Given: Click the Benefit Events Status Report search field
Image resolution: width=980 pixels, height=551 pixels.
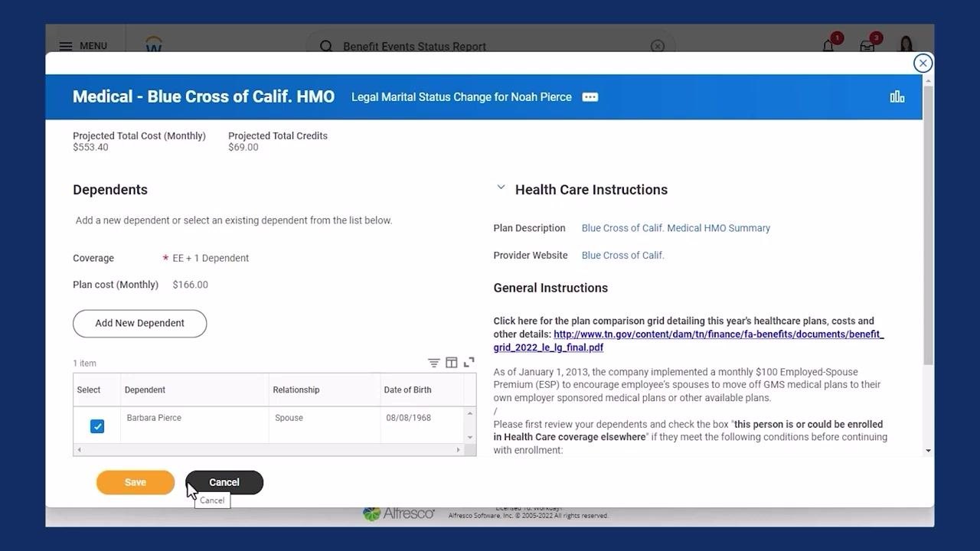Looking at the screenshot, I should click(490, 46).
